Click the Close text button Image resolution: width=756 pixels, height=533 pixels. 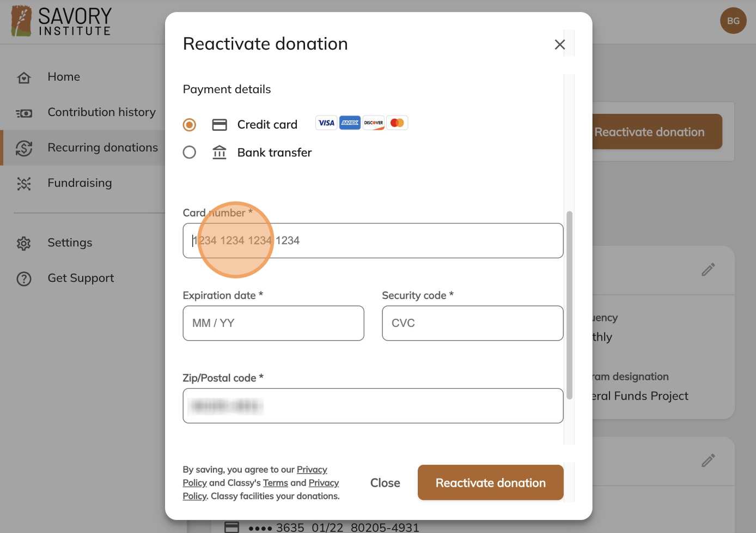385,483
